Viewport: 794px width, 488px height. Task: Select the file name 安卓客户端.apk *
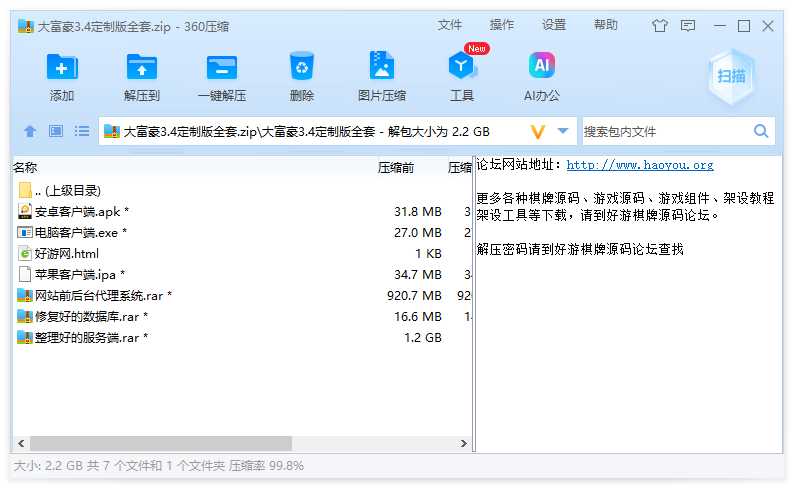(x=82, y=212)
